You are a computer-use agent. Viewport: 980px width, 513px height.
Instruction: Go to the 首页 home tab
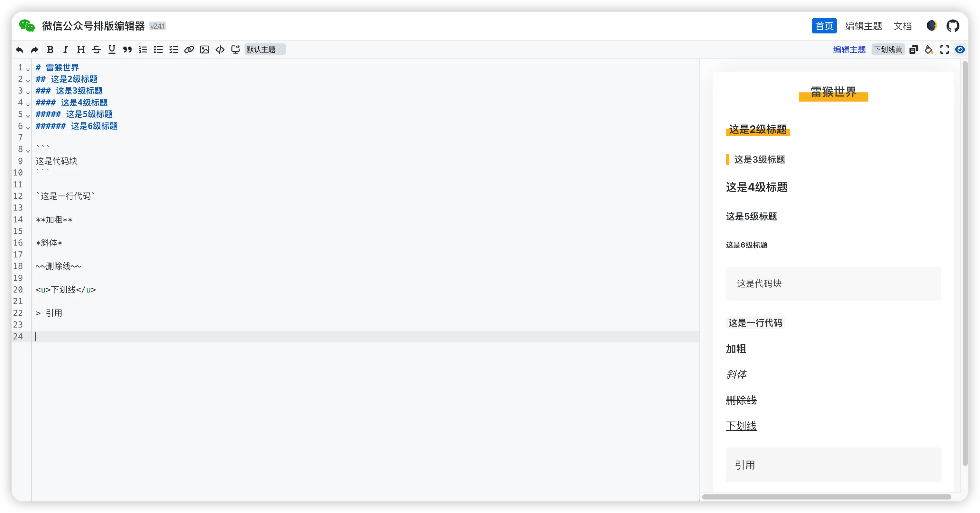pos(824,26)
